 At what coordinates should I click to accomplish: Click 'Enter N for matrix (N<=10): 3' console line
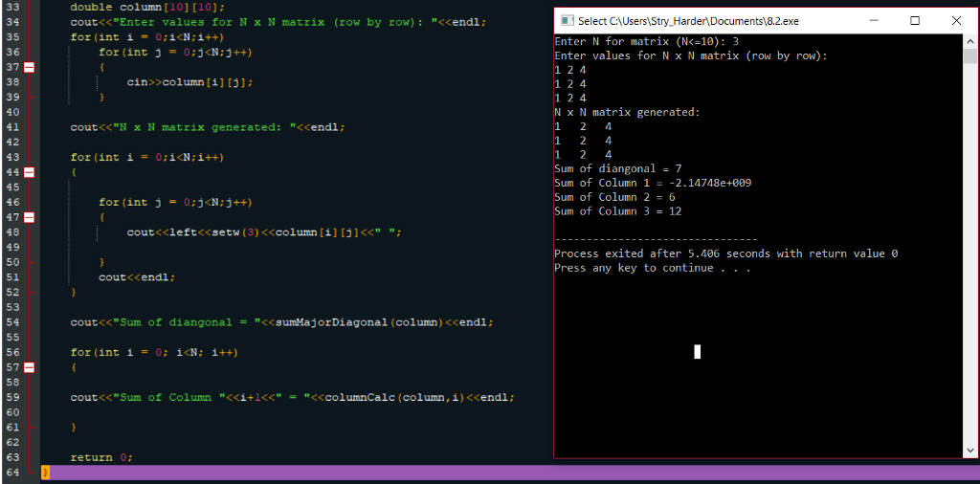646,41
